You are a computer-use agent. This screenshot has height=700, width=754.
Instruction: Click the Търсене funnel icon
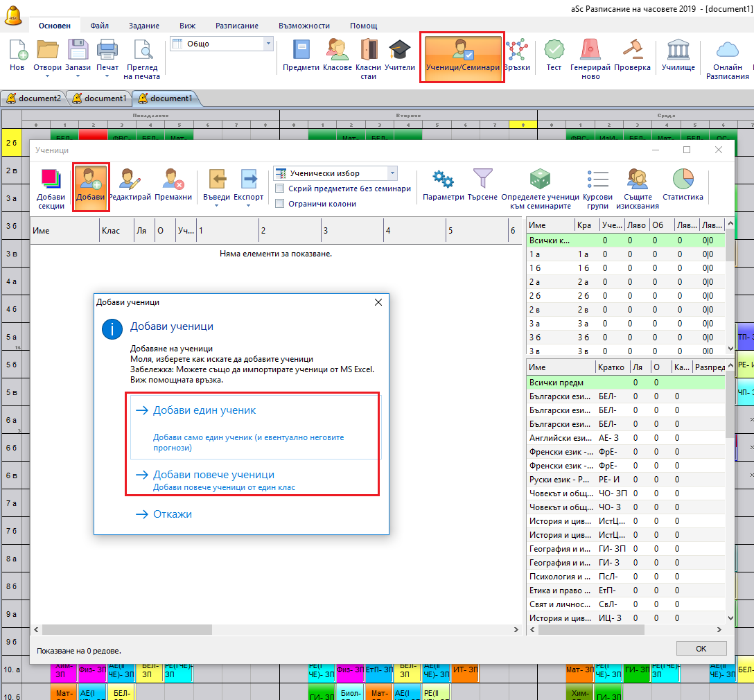tap(482, 180)
